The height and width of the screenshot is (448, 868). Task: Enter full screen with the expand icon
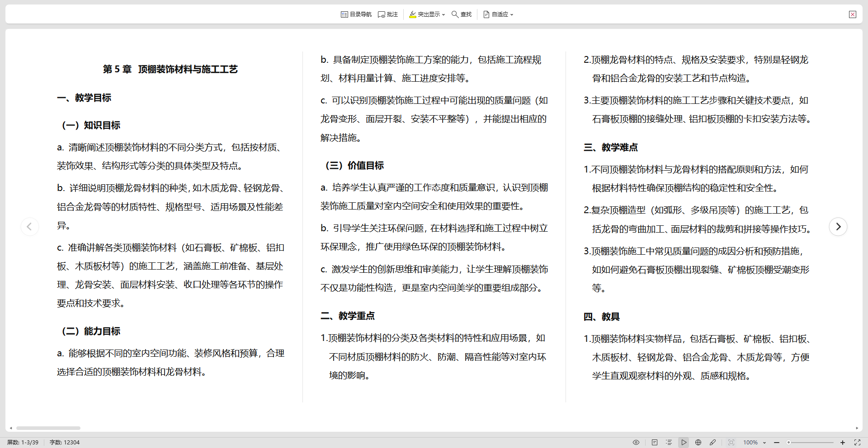[857, 443]
